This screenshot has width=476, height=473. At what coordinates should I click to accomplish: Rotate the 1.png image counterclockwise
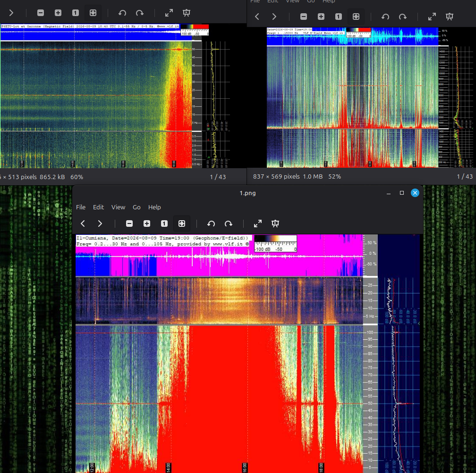tap(211, 224)
